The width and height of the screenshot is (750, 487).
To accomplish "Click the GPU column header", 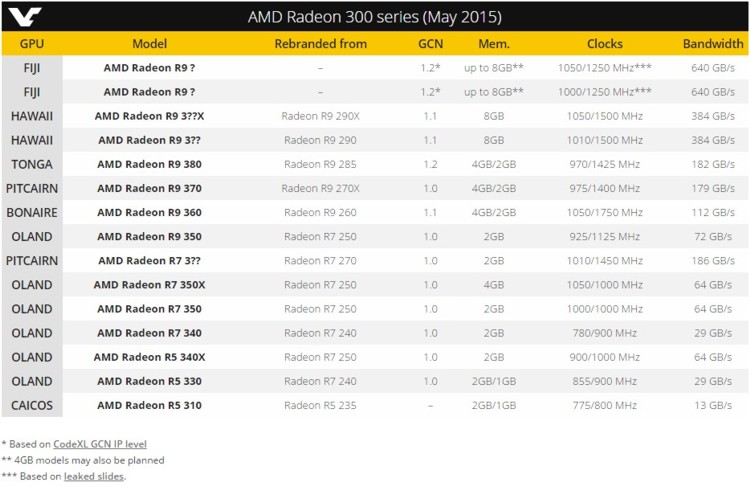I will pos(32,44).
